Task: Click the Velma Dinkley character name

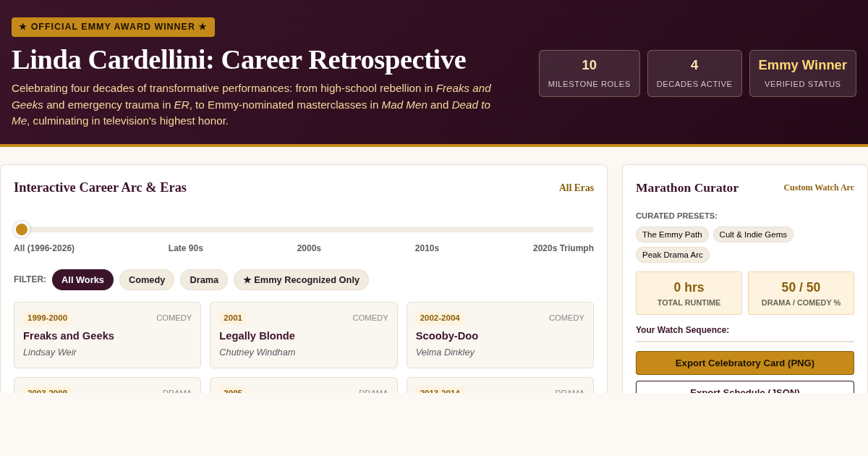Action: 445,352
